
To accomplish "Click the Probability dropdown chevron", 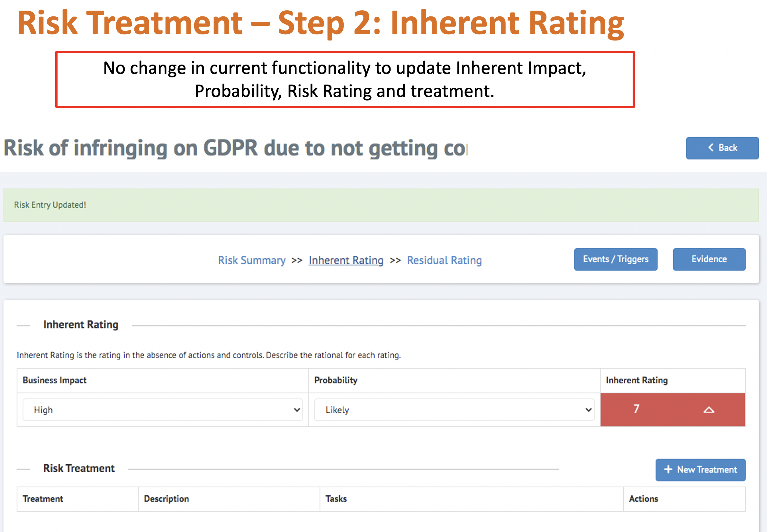I will tap(588, 410).
